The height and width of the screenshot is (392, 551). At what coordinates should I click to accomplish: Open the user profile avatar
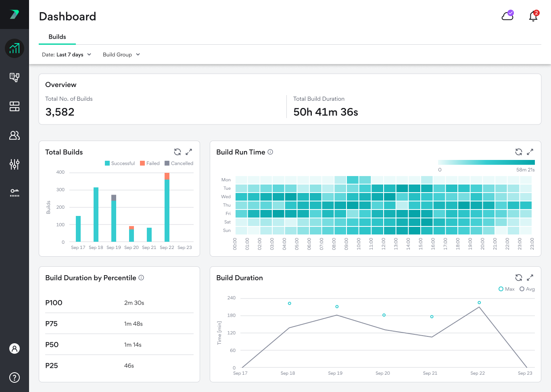click(x=15, y=348)
